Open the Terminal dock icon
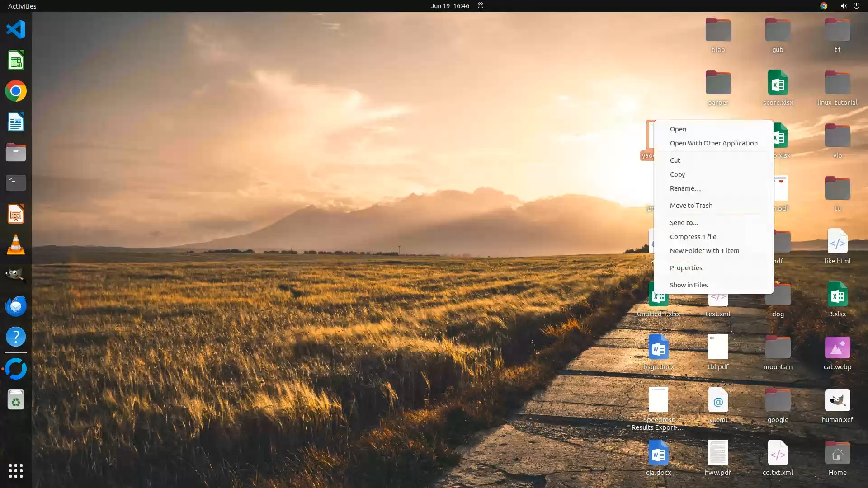This screenshot has height=488, width=868. (x=16, y=183)
